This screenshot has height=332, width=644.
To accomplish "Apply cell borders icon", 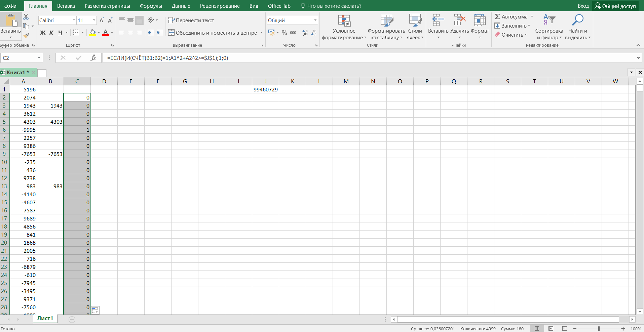I will pos(76,33).
